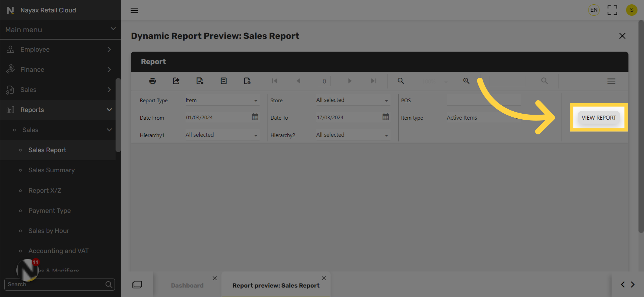This screenshot has width=644, height=297.
Task: Open the Store dropdown
Action: click(352, 100)
